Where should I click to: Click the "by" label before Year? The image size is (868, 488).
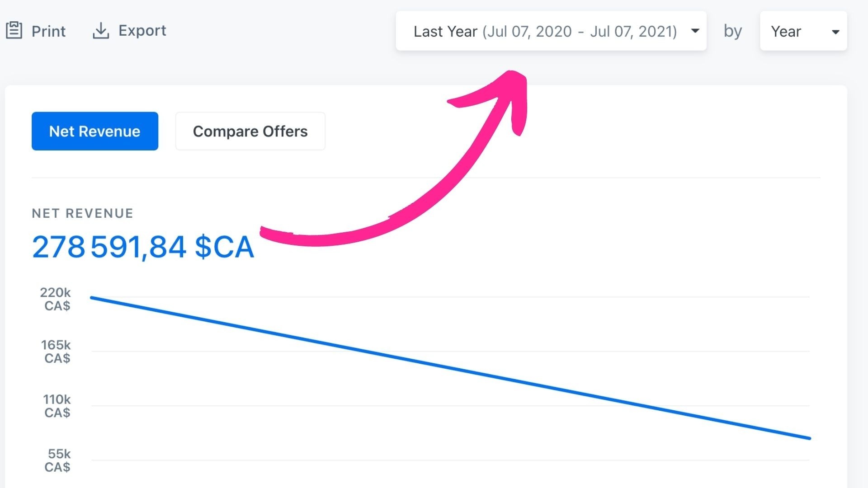click(x=732, y=31)
